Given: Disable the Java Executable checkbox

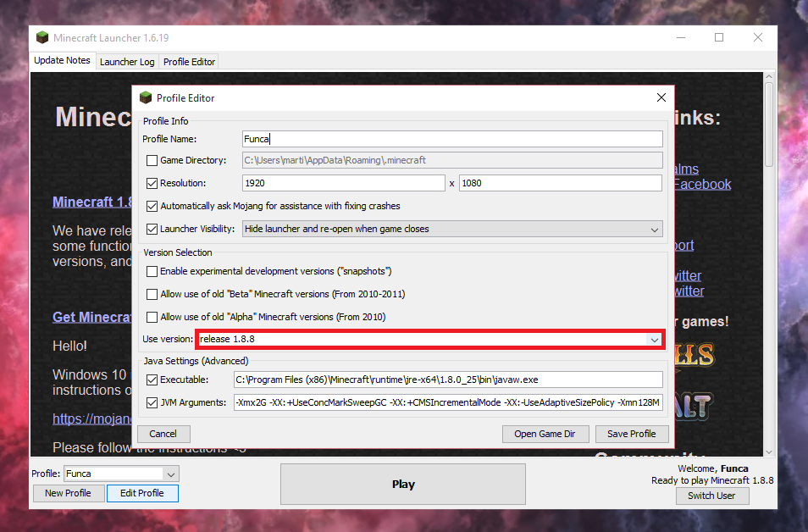Looking at the screenshot, I should coord(152,380).
